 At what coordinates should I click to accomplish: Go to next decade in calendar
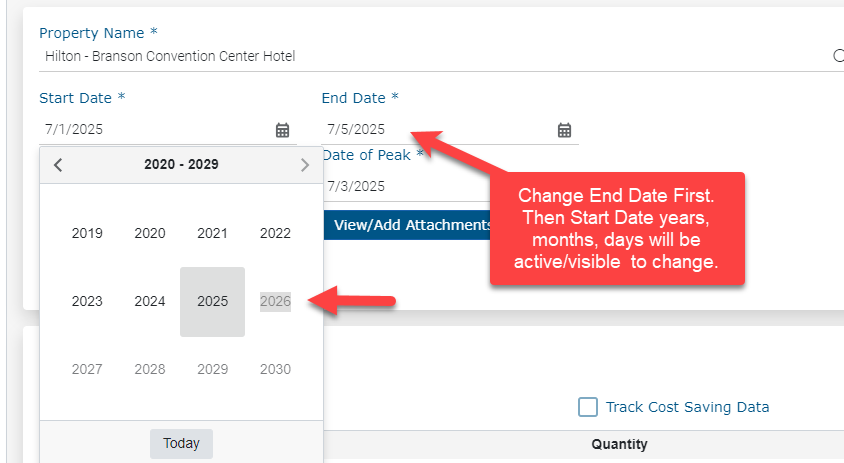click(x=305, y=165)
